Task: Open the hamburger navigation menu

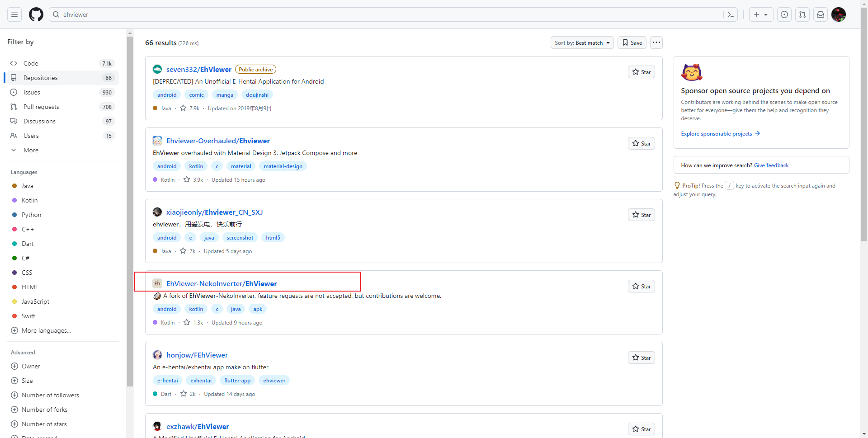Action: pyautogui.click(x=14, y=14)
